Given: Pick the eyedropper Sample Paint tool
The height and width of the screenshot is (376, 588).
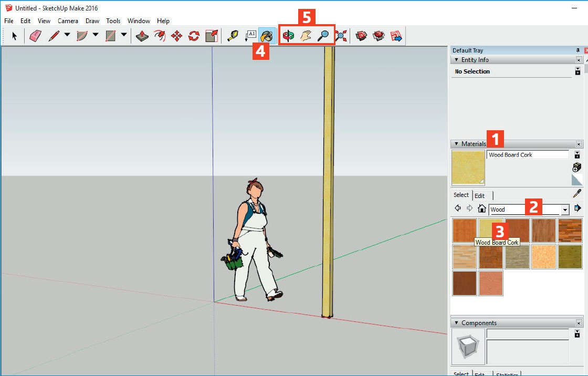Looking at the screenshot, I should pos(577,194).
